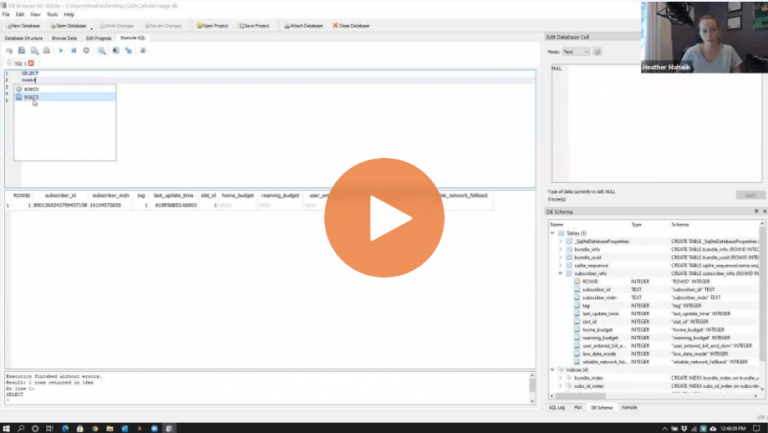Click the last_update_time result column header
The image size is (768, 433).
pos(173,195)
